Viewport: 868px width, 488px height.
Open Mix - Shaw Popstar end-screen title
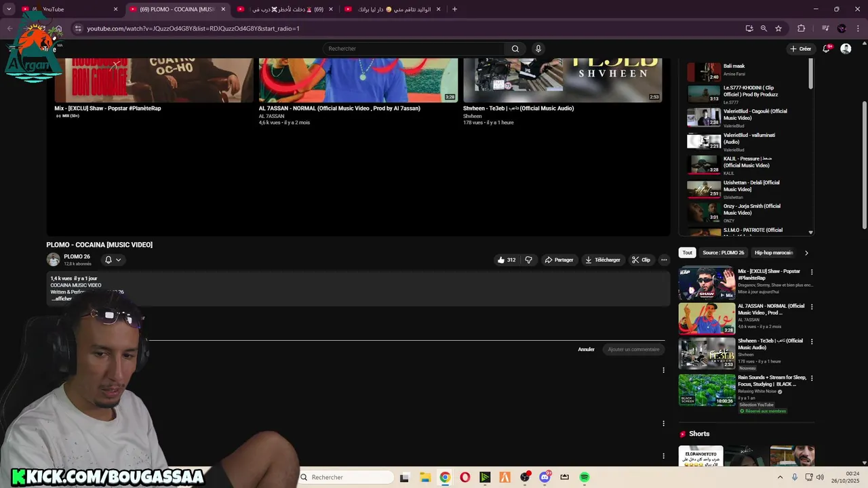point(108,108)
